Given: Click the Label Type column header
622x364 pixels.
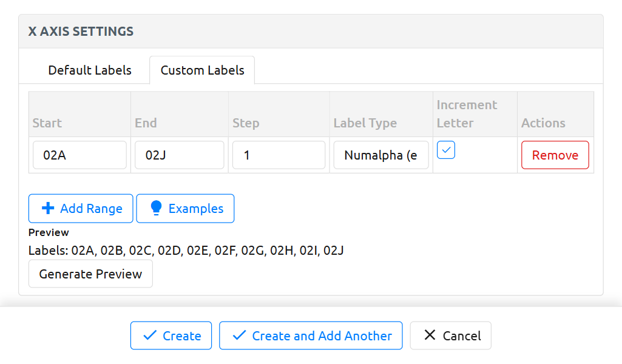Looking at the screenshot, I should point(365,123).
